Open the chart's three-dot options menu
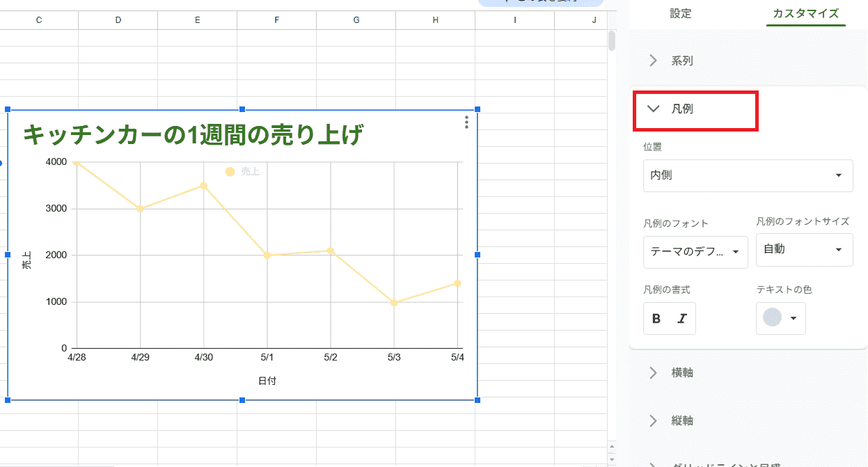 click(x=466, y=122)
